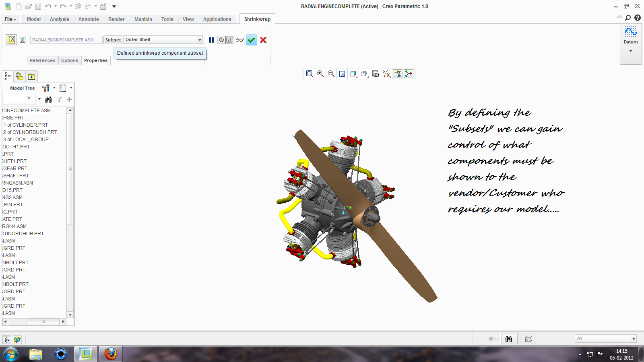Open the tree search options dropdown arrow

39,99
